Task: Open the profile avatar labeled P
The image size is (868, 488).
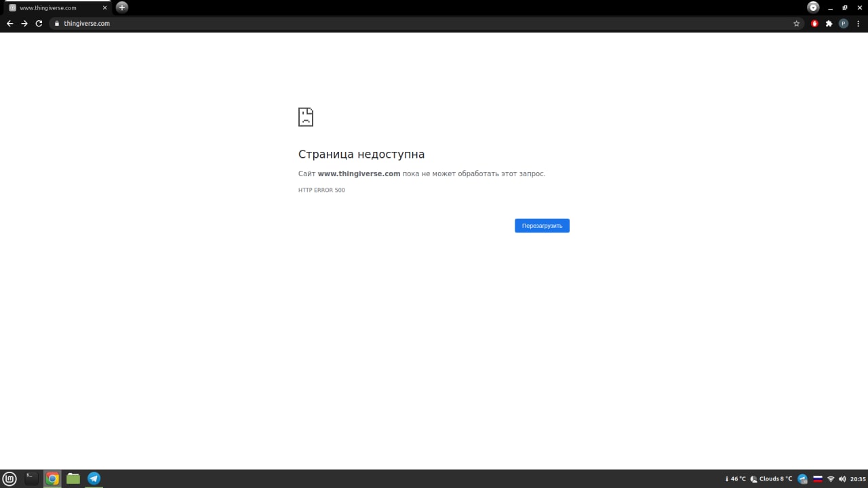Action: (x=844, y=23)
